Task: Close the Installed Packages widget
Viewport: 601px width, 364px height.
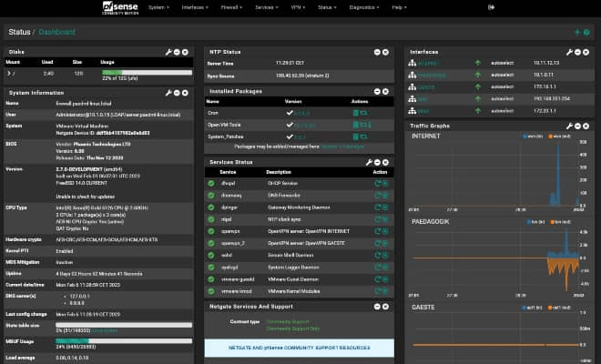Action: click(385, 91)
